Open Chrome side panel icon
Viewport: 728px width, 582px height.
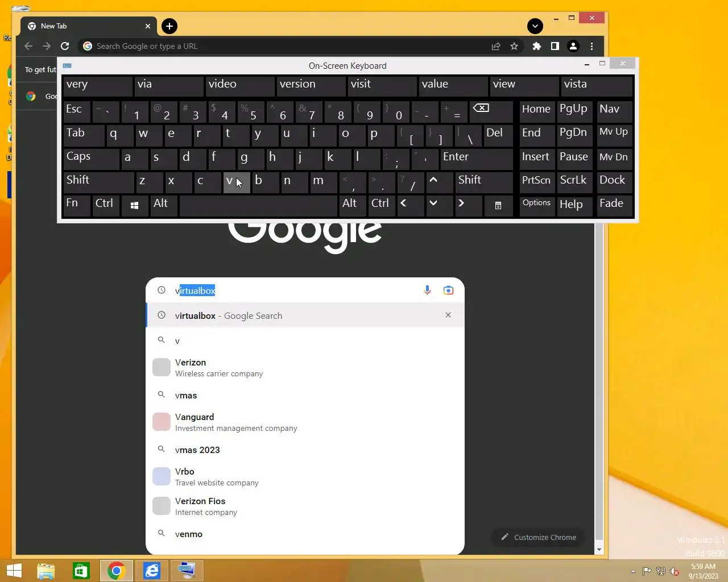555,46
